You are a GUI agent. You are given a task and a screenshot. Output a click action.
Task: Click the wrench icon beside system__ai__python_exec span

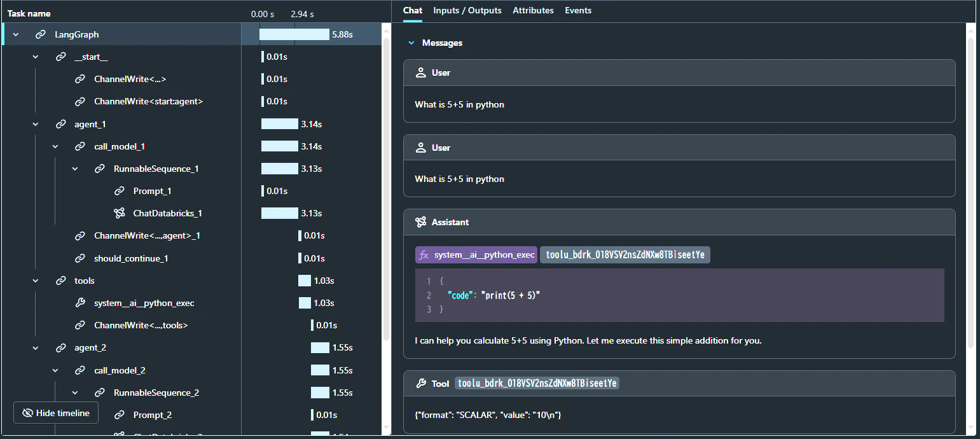80,303
